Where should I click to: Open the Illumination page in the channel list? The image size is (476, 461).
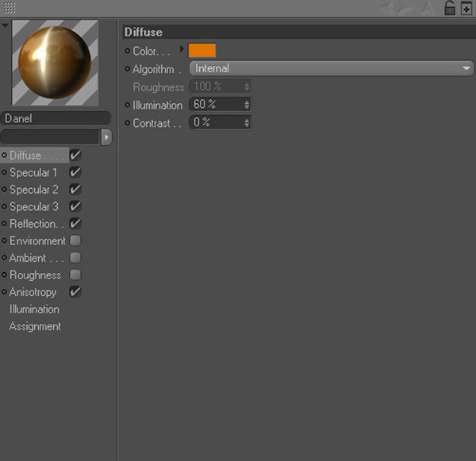tap(34, 309)
